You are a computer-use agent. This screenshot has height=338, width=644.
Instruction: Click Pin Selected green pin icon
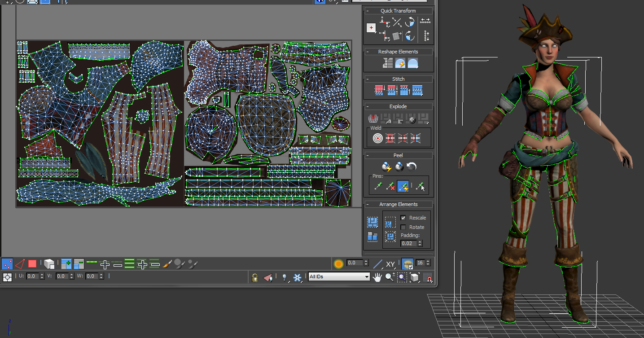pos(378,186)
